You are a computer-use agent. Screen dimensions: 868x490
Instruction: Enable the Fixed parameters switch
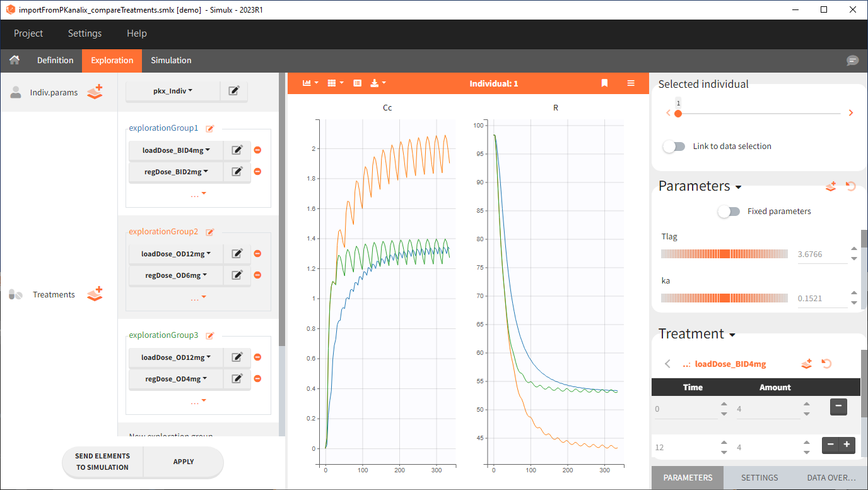click(x=729, y=212)
